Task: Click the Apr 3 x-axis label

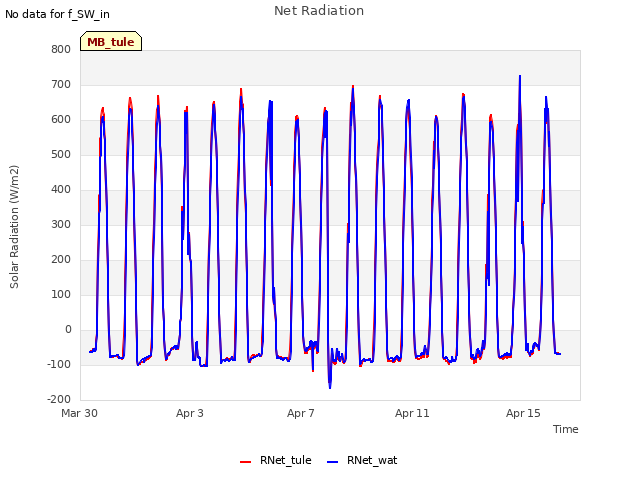Action: (x=190, y=413)
